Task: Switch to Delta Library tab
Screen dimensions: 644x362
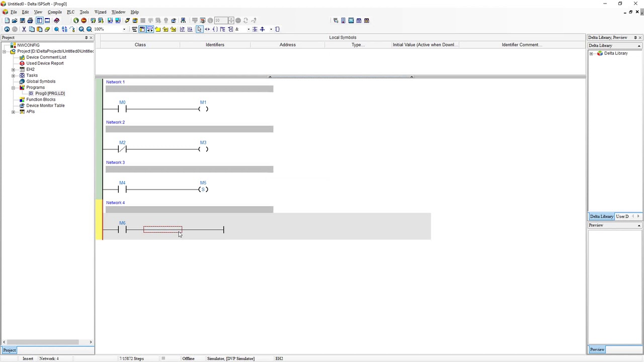Action: (602, 216)
